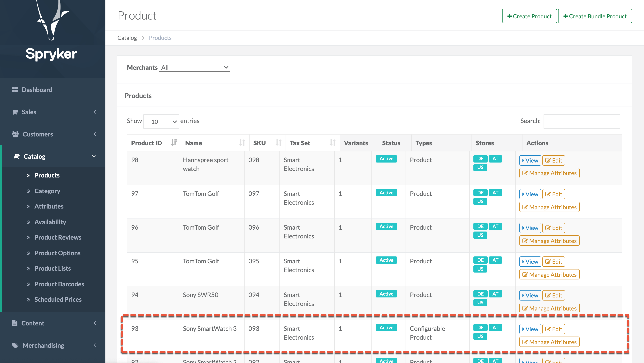Click Active status badge for product 93
This screenshot has height=363, width=644.
click(386, 328)
